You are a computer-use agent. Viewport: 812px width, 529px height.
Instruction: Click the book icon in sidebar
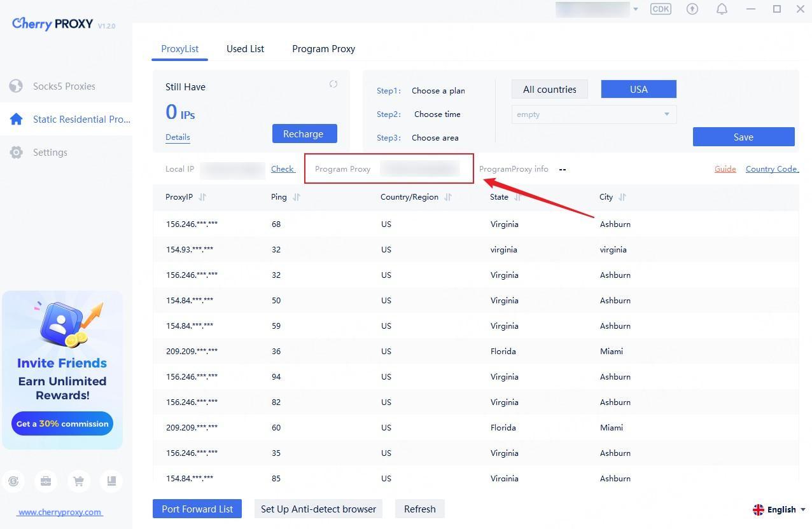pyautogui.click(x=111, y=481)
